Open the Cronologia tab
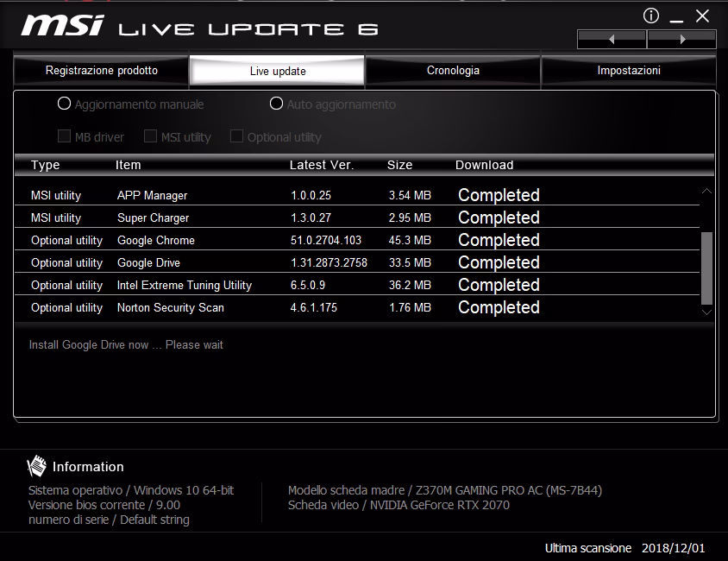This screenshot has width=728, height=561. point(453,71)
